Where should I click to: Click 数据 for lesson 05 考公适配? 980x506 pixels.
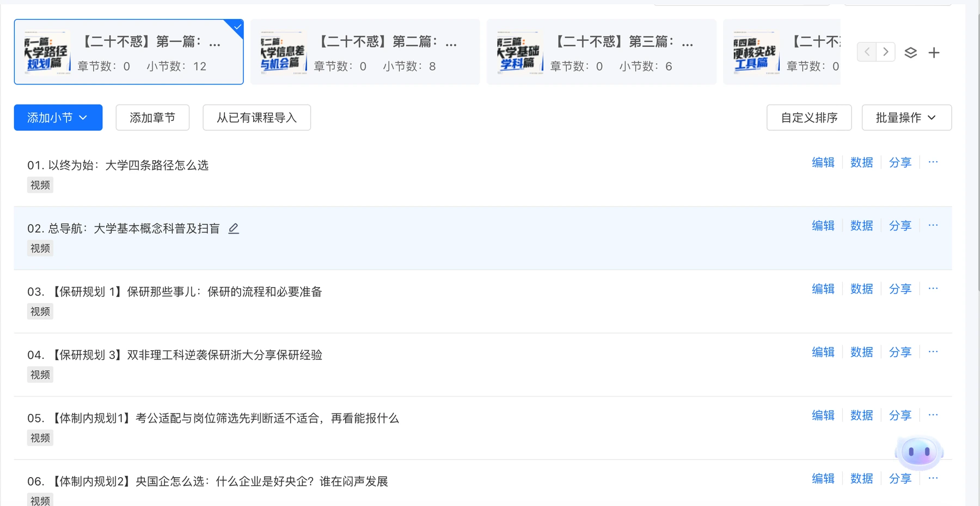pos(862,415)
